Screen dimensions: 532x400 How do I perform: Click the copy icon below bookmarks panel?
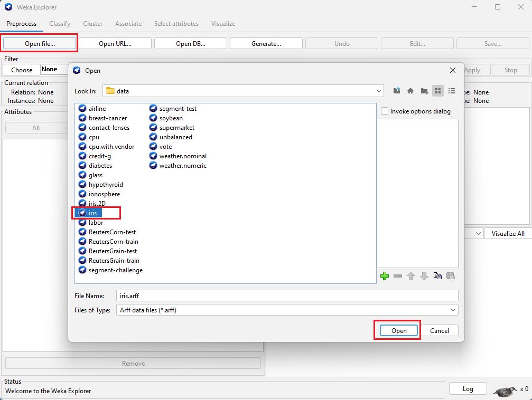(x=437, y=275)
